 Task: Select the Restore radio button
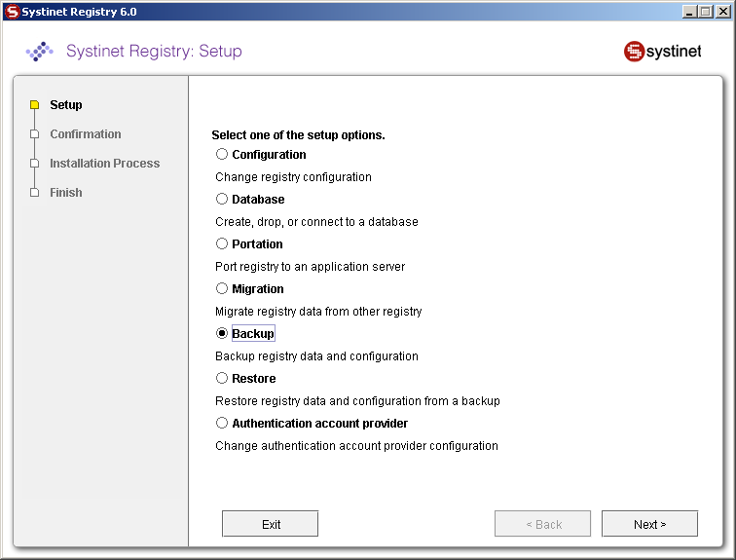click(x=222, y=378)
